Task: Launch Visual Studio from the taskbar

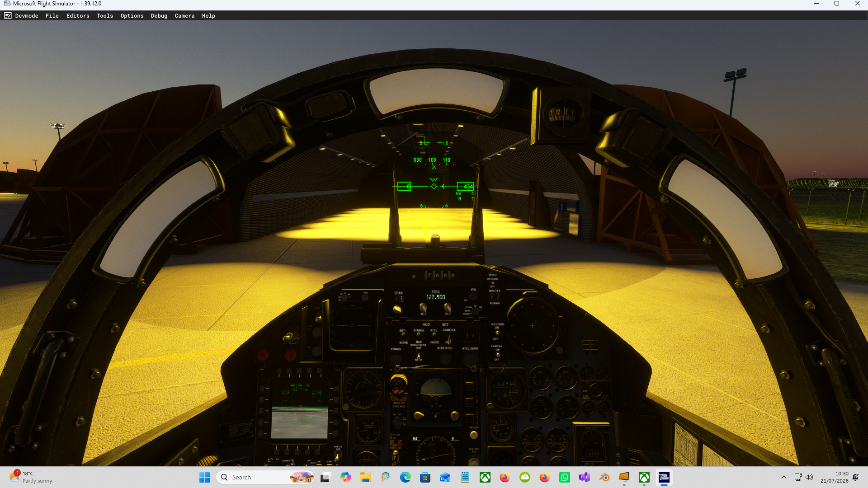Action: tap(584, 477)
